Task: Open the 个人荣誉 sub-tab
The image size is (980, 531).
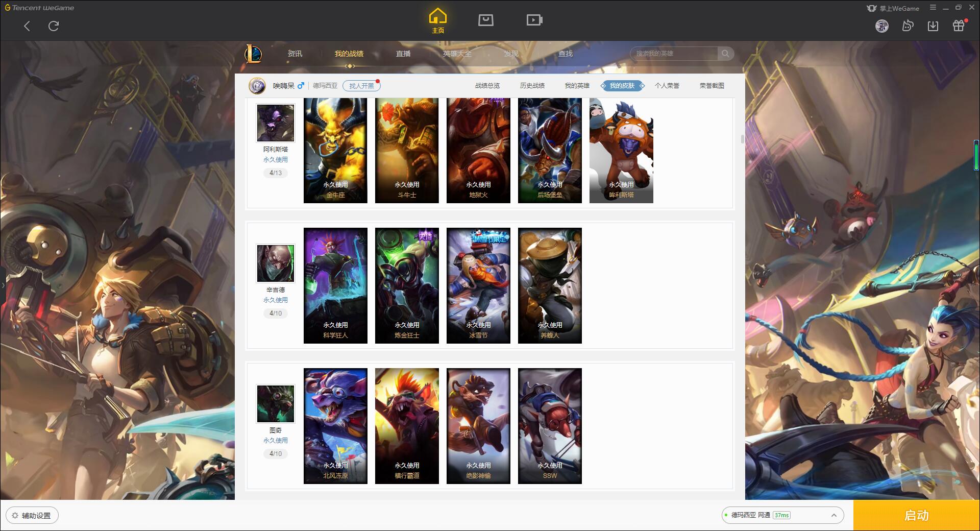Action: point(667,86)
